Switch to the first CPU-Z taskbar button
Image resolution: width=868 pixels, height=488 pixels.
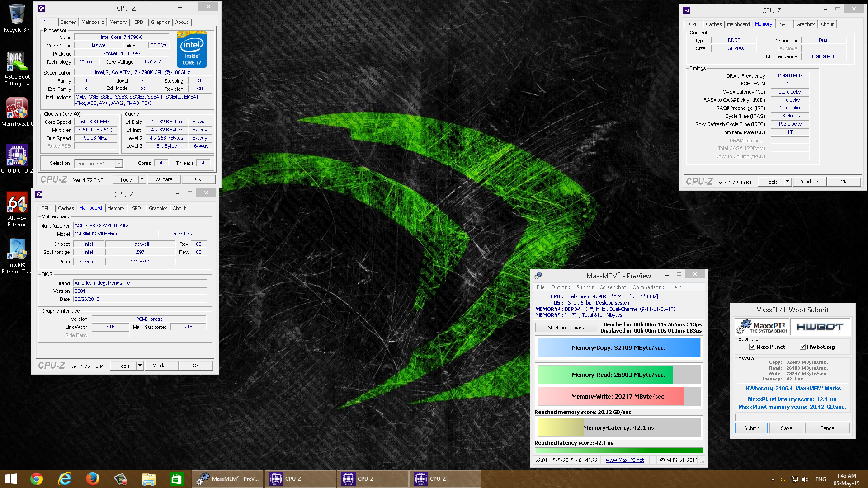(x=300, y=479)
